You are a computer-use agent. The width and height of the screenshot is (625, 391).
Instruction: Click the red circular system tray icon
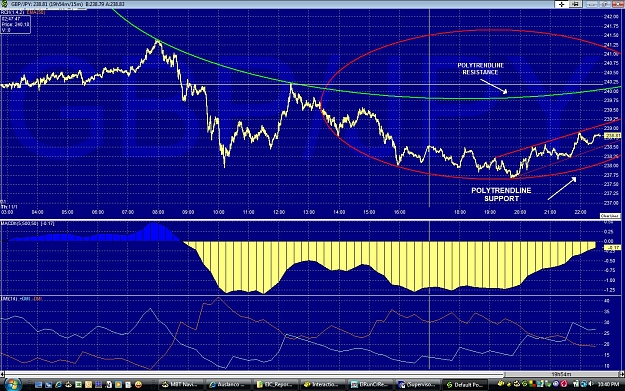(564, 384)
